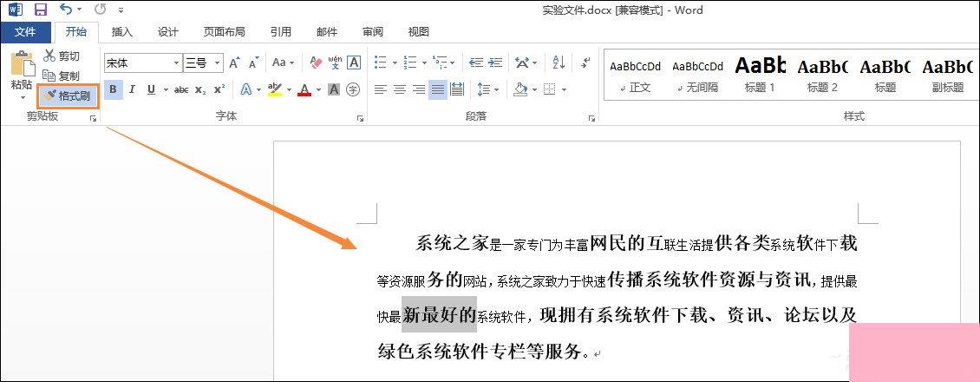The height and width of the screenshot is (382, 980).
Task: Click the enclosed character (字) icon
Action: pyautogui.click(x=353, y=90)
